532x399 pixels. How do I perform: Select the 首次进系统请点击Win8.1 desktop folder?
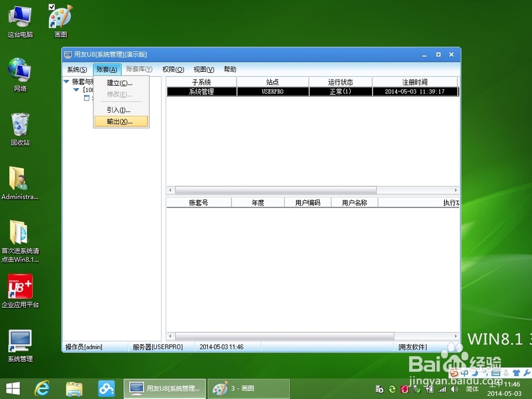20,241
